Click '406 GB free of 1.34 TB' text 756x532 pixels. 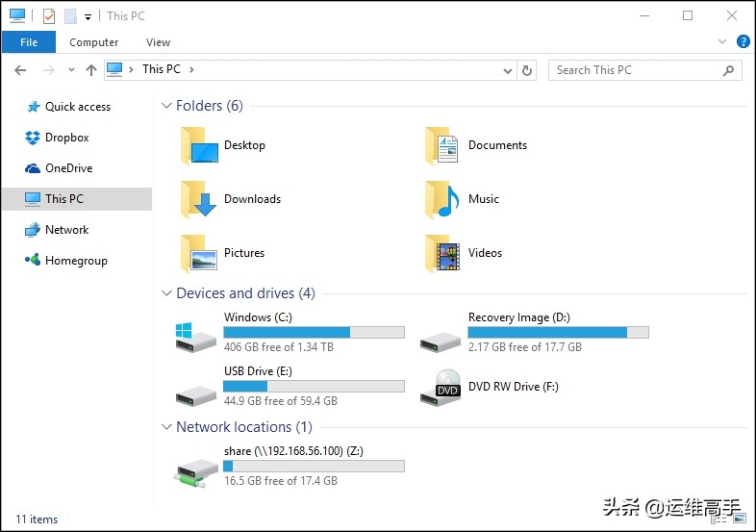(x=279, y=347)
